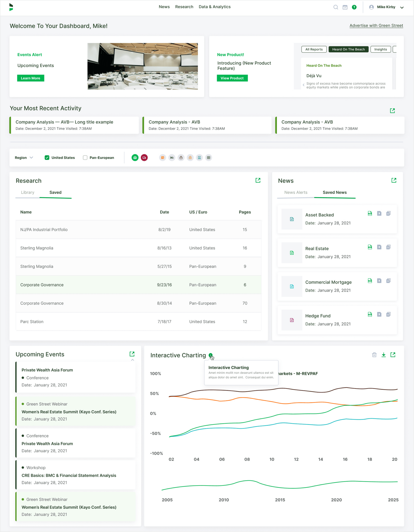The height and width of the screenshot is (532, 414).
Task: Click the download arrow in Interactive Charting
Action: pyautogui.click(x=384, y=355)
